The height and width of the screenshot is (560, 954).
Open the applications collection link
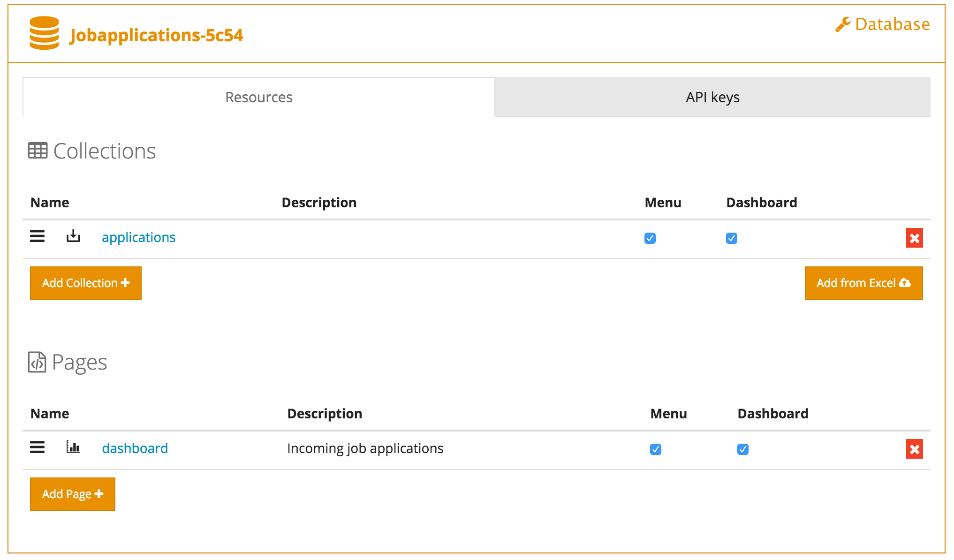(138, 237)
